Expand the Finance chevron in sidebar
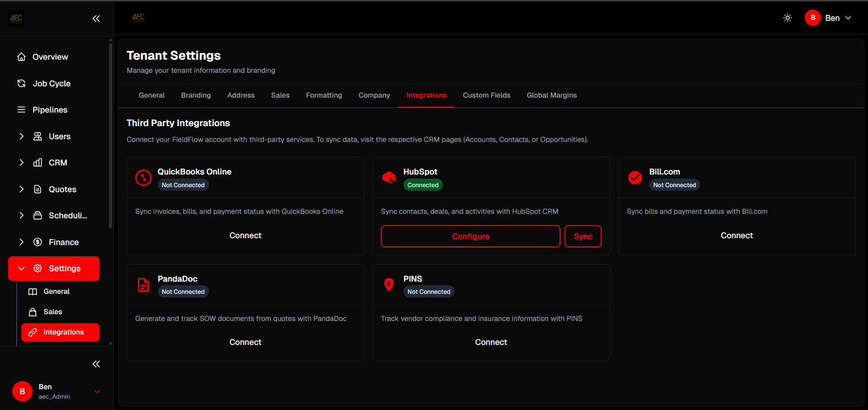This screenshot has height=410, width=868. (21, 242)
